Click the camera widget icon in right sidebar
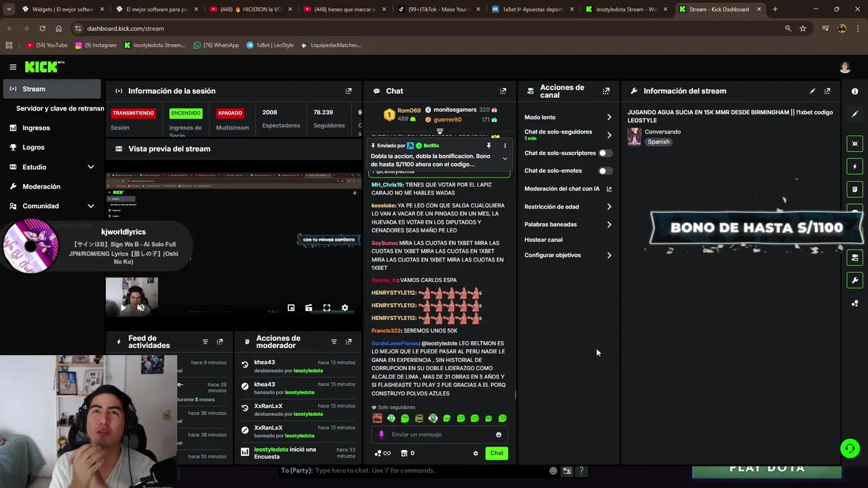The image size is (868, 488). [x=854, y=258]
